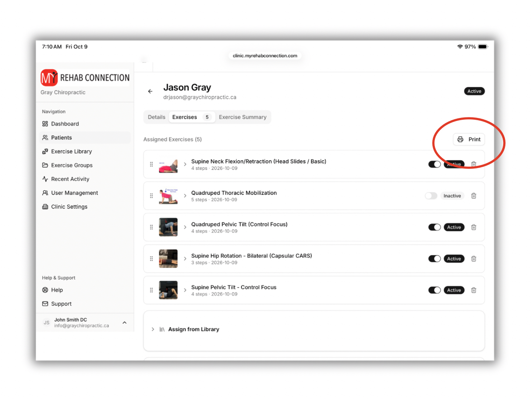Screen dimensions: 532x399
Task: Click the Help lifebuoy icon
Action: click(45, 290)
